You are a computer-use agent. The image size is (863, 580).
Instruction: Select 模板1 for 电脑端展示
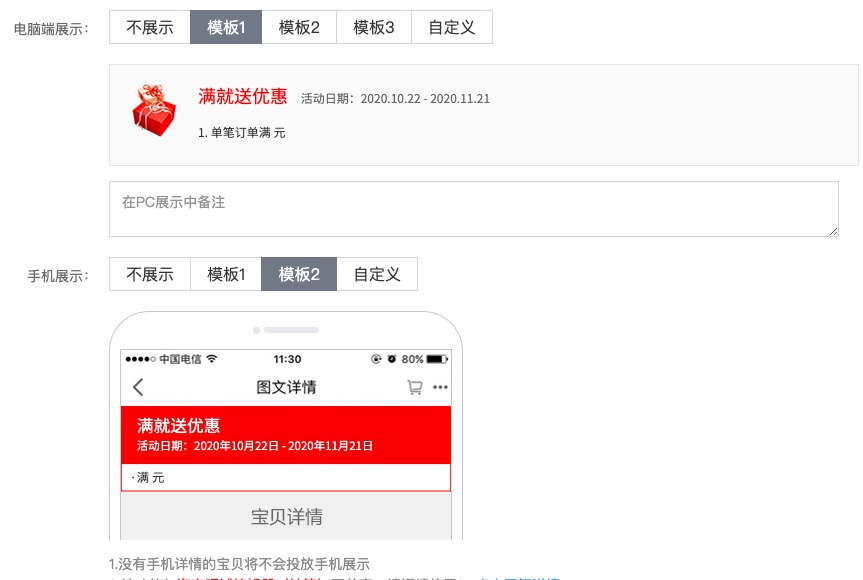click(x=226, y=28)
